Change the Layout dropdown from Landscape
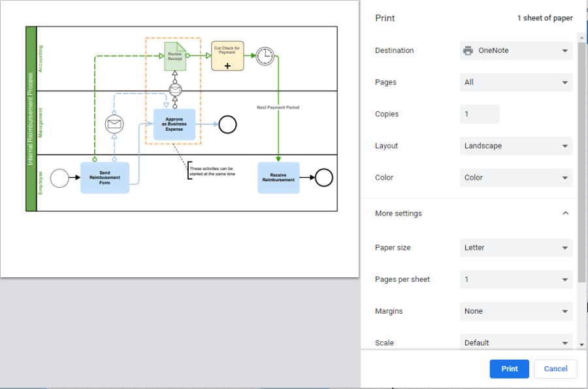This screenshot has width=588, height=389. tap(516, 146)
